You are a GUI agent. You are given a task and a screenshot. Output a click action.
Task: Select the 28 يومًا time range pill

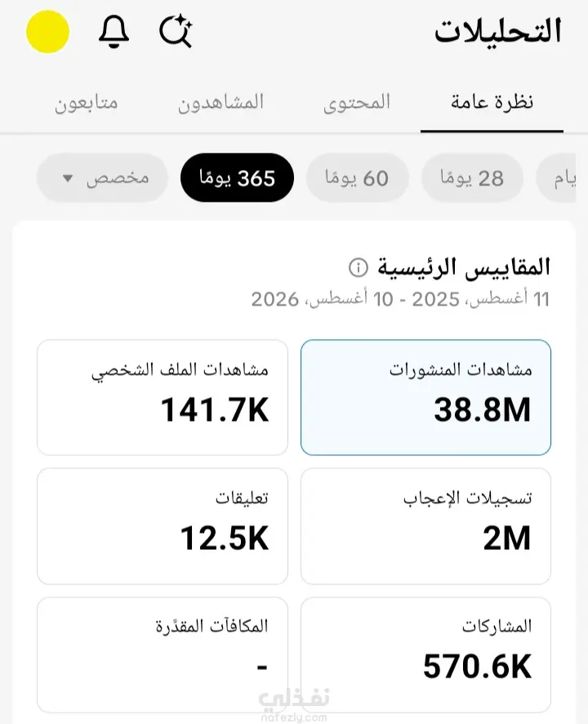(x=472, y=178)
